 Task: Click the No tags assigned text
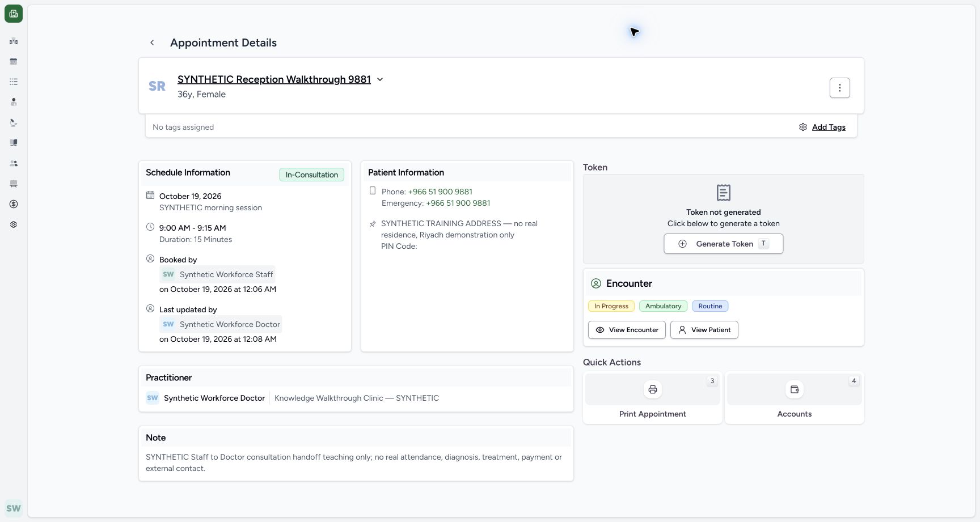183,127
